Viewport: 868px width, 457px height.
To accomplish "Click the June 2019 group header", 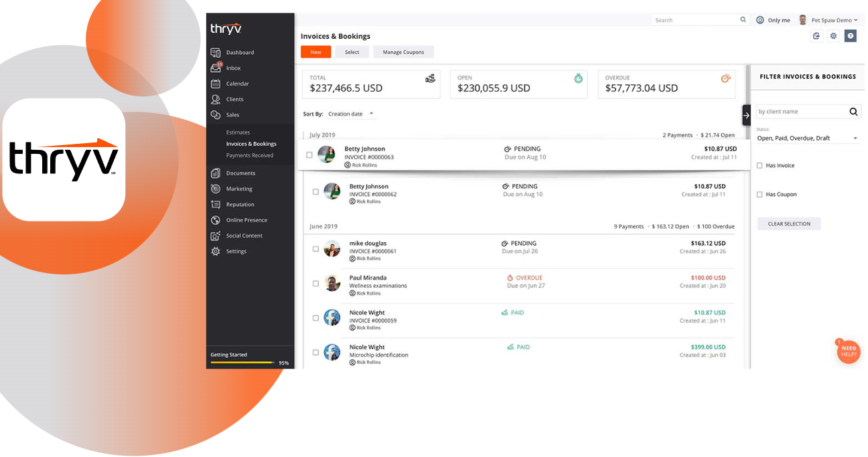I will click(323, 227).
